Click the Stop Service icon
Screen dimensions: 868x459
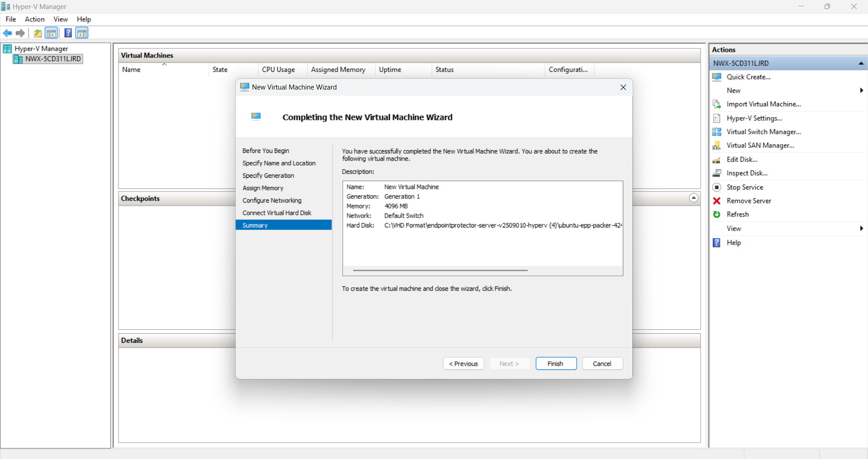coord(716,187)
